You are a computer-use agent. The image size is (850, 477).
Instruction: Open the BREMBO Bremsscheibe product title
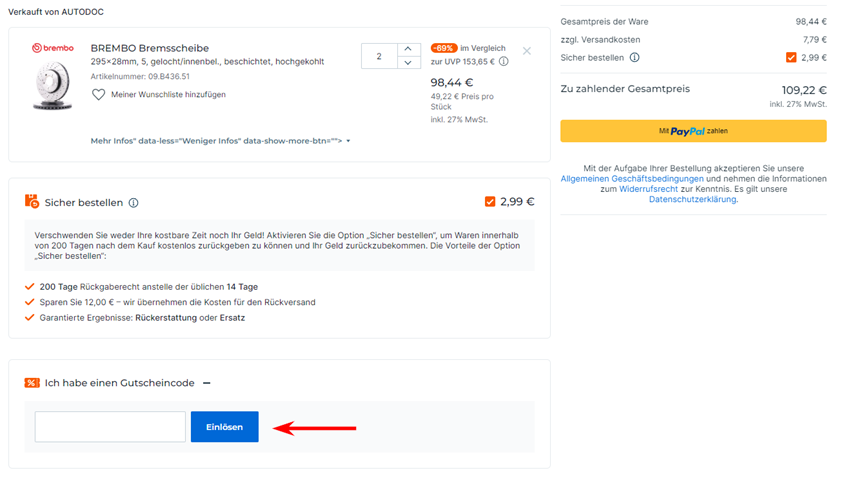150,48
